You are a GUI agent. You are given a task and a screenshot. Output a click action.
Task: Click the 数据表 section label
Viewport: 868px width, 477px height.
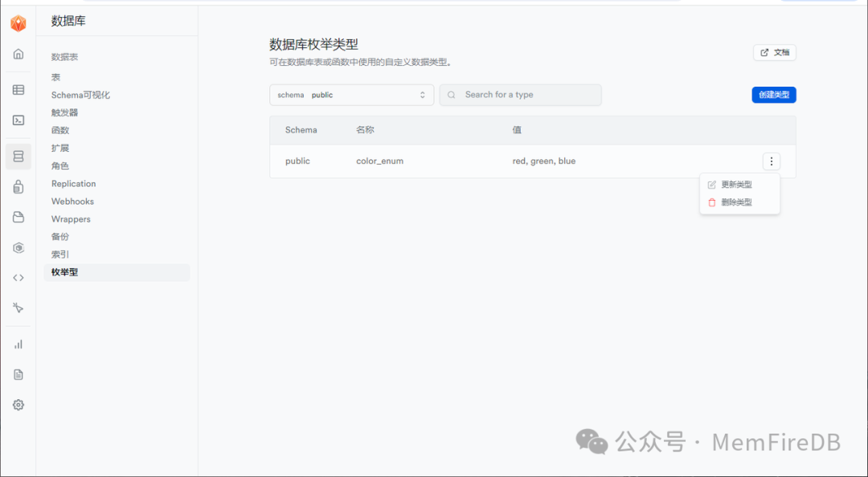[65, 57]
